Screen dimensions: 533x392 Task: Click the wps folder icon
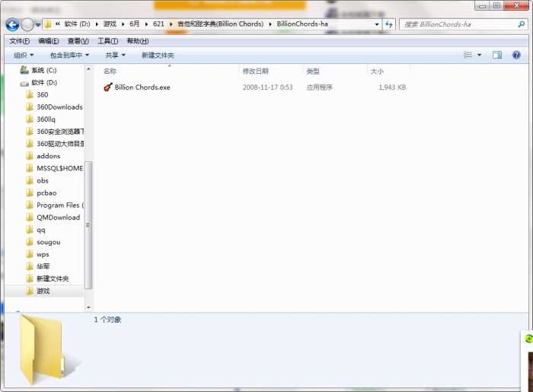click(x=30, y=254)
